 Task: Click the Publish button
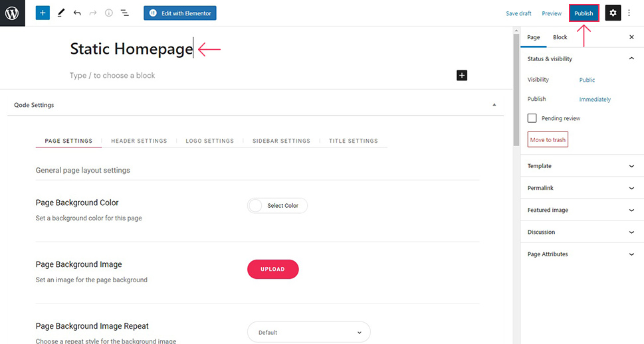[x=584, y=13]
